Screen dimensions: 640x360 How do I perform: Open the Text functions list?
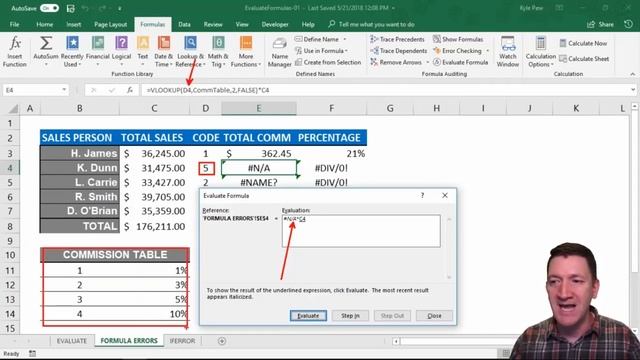pos(142,51)
